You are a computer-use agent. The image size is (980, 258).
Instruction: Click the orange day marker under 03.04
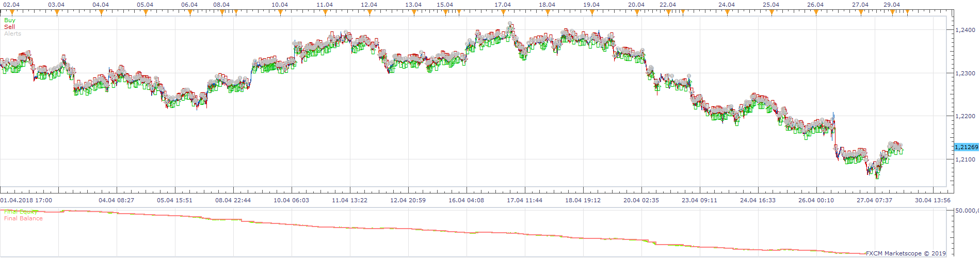coord(57,13)
